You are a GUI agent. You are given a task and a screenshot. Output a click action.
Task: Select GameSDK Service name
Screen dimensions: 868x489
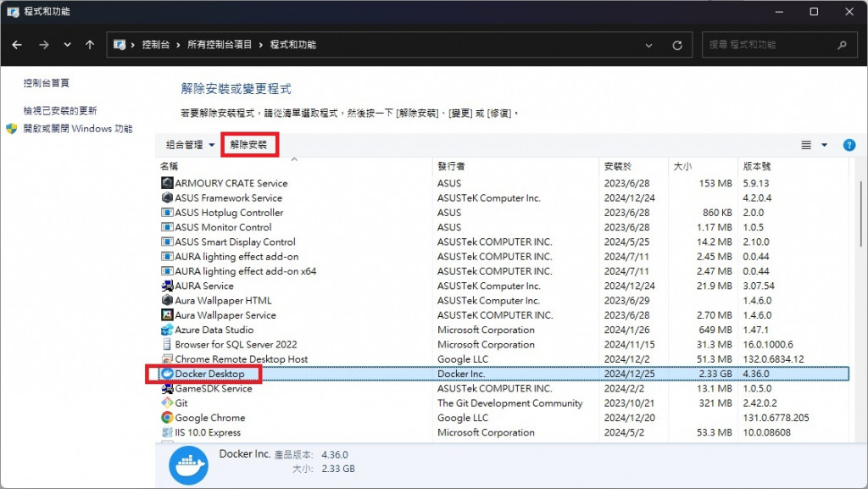(214, 388)
